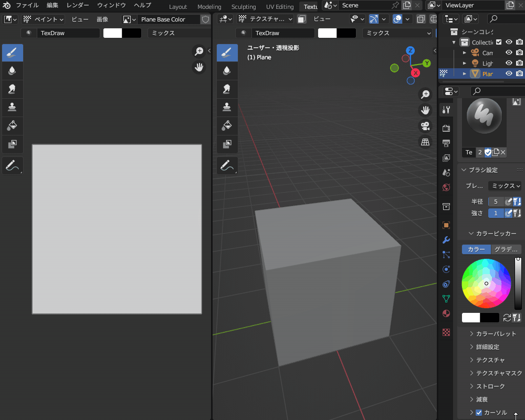Activate the Zoom magnifier icon in the 3D viewport
Screen dimensions: 525x420
coord(425,93)
